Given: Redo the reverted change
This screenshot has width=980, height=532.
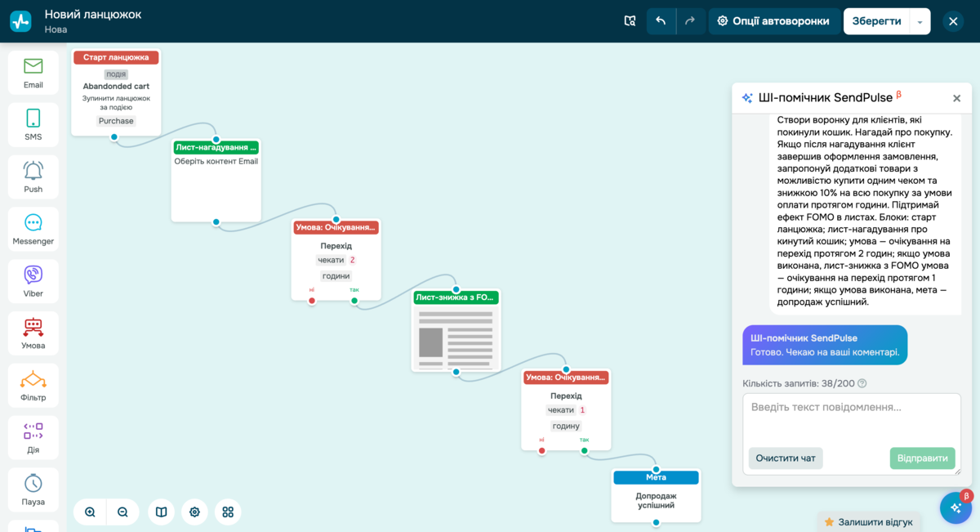Looking at the screenshot, I should [x=690, y=21].
